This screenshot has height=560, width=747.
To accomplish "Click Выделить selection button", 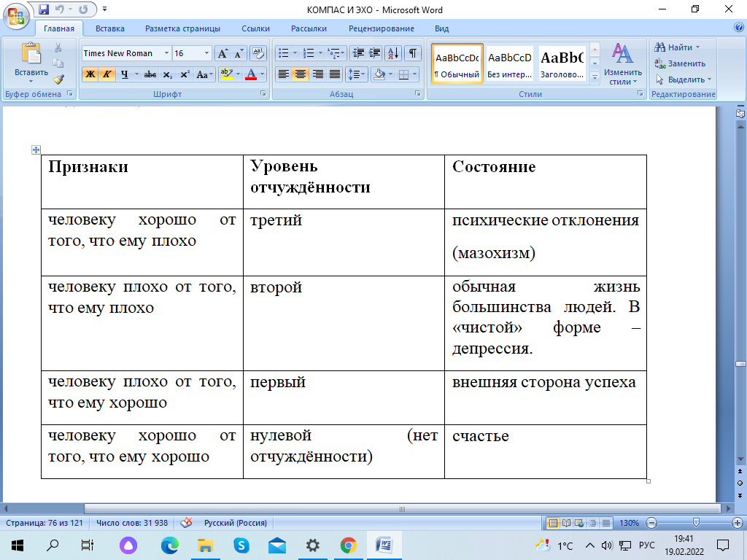I will [x=683, y=79].
